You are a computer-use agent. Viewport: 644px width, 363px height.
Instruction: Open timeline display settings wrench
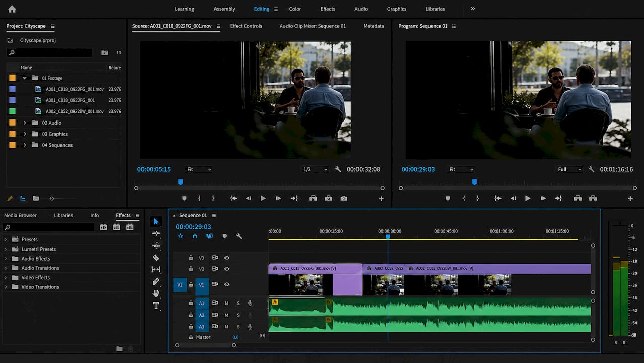tap(239, 236)
